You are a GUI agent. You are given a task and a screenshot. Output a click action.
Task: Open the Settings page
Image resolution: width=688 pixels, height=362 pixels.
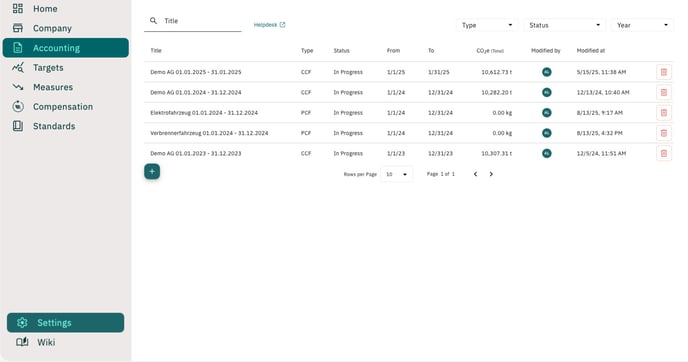pos(65,323)
